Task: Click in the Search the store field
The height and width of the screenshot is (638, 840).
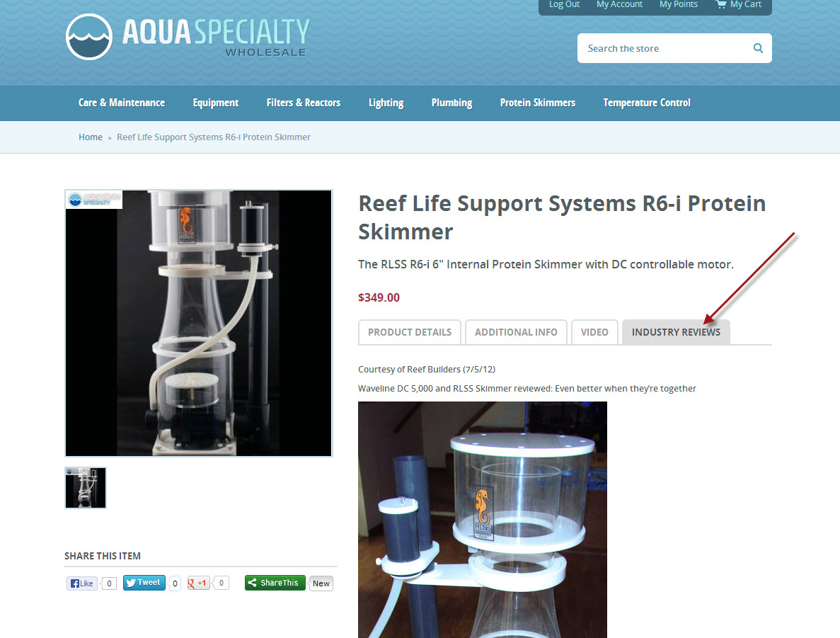Action: 664,48
